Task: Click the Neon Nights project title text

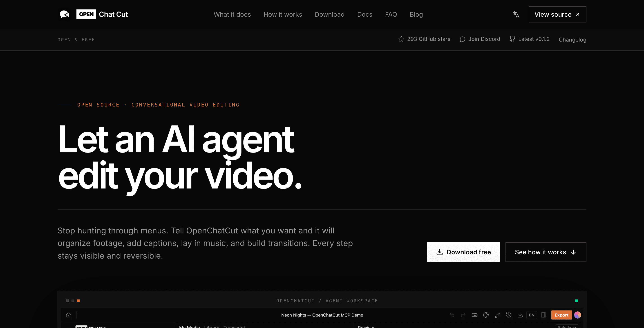Action: point(322,315)
